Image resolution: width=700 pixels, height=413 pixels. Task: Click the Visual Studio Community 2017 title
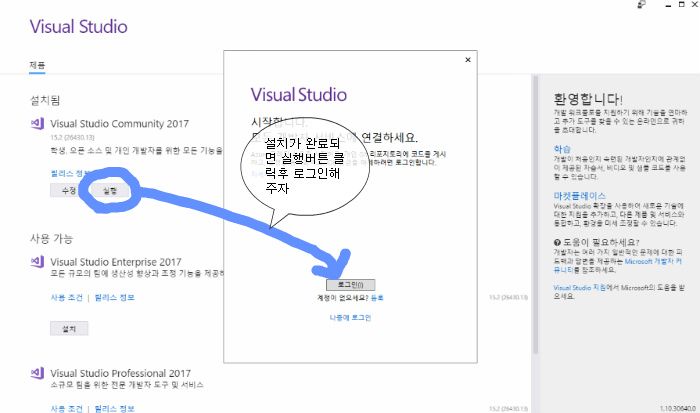coord(119,124)
